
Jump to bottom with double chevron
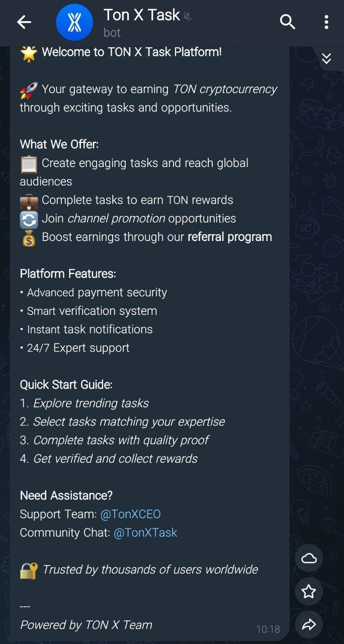click(x=326, y=59)
